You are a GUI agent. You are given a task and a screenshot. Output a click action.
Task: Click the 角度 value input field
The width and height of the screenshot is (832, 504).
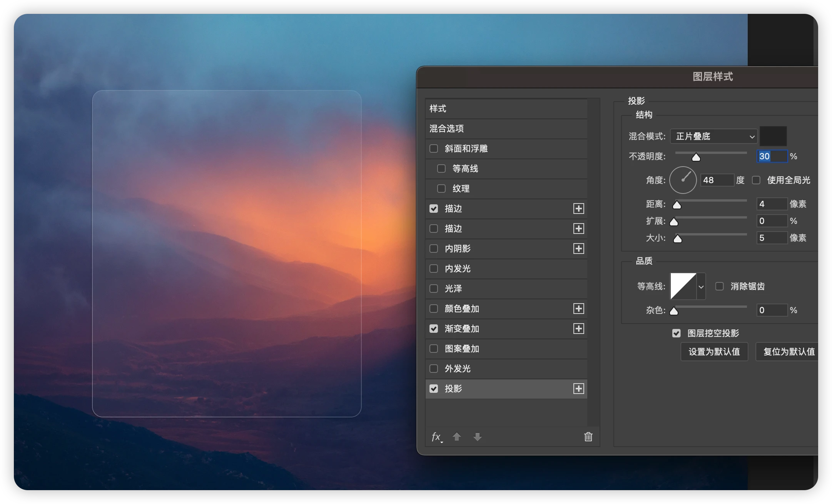[x=717, y=180]
